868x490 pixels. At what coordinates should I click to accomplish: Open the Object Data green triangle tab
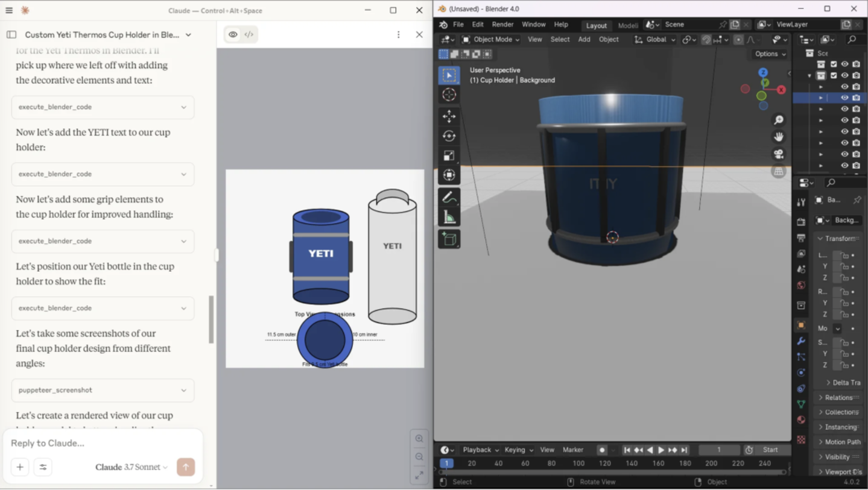click(x=801, y=404)
